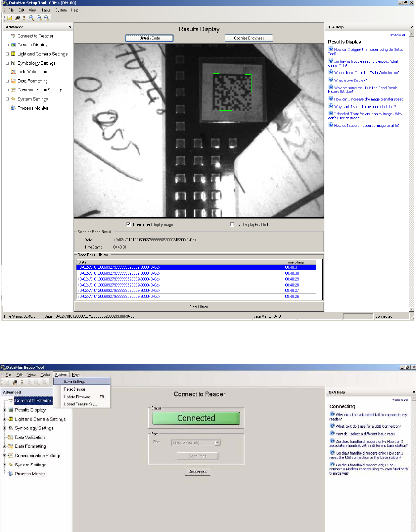Click the Connect to Reader icon in the top window tree
The image size is (416, 532).
pyautogui.click(x=13, y=36)
